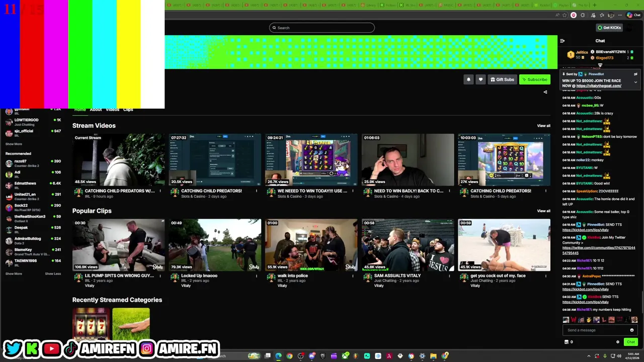The image size is (644, 362).
Task: Click the notification bell icon
Action: tap(468, 79)
